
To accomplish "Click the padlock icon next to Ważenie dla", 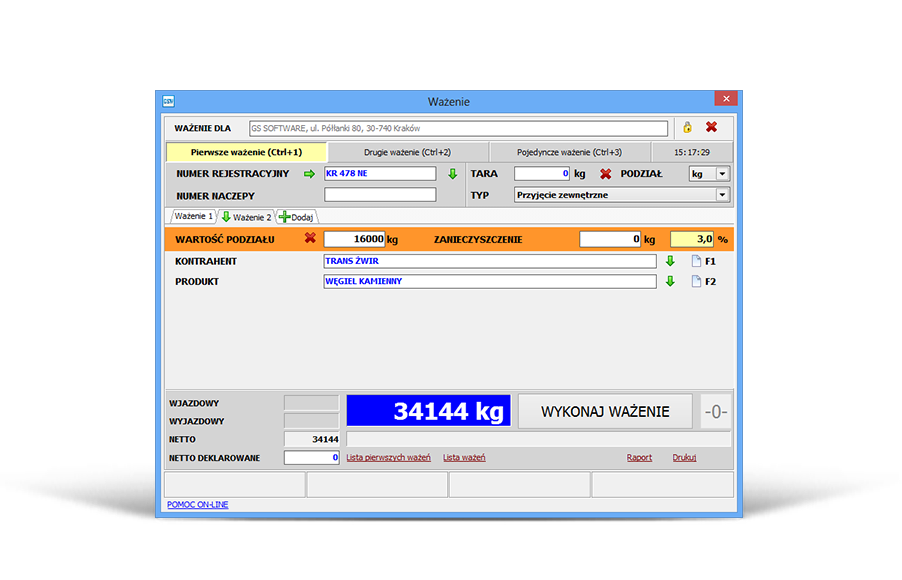I will 687,128.
